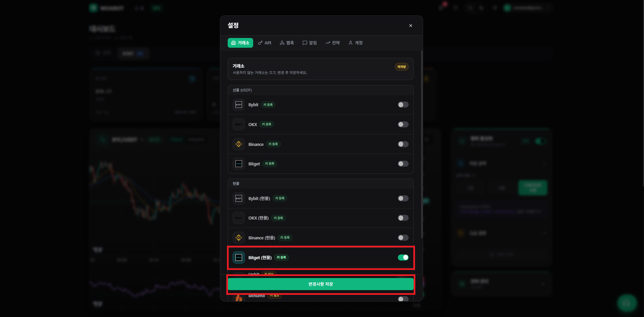Turn on the Binance futures switch
The width and height of the screenshot is (644, 317).
(x=403, y=144)
